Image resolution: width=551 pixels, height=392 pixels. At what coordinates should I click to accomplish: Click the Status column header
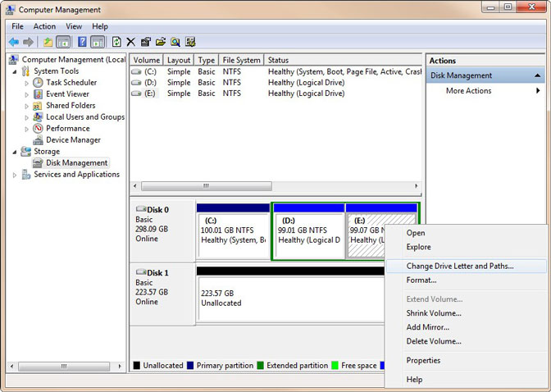point(343,60)
